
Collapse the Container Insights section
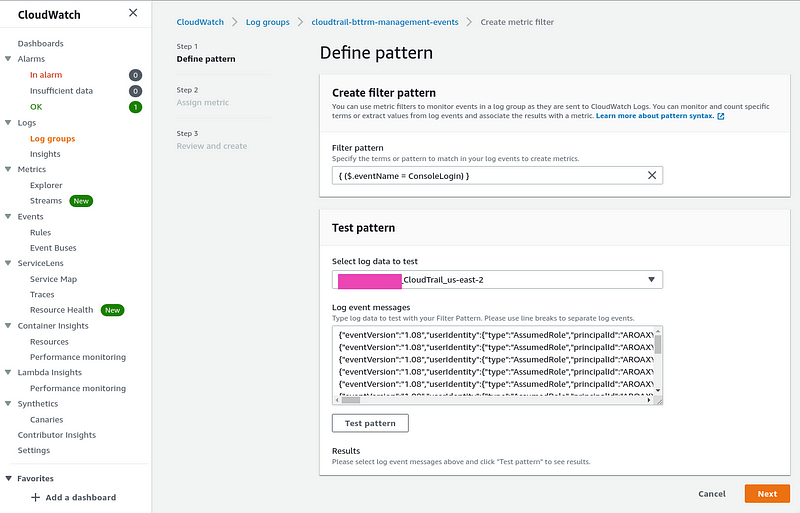[x=8, y=326]
